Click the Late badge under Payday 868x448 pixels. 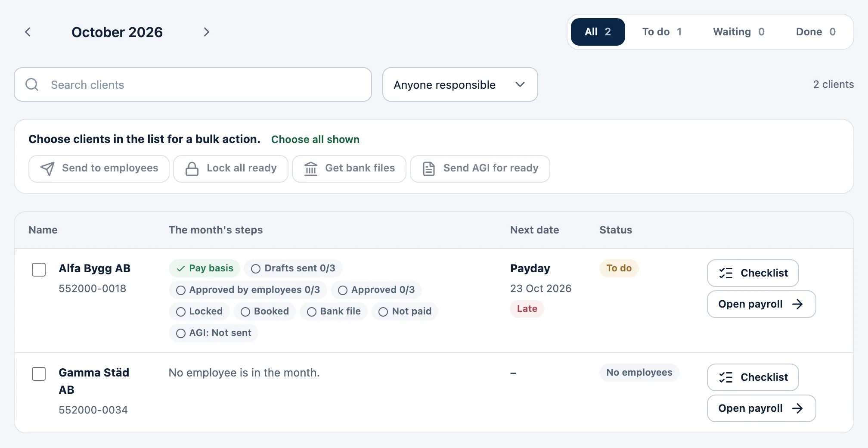pyautogui.click(x=527, y=309)
